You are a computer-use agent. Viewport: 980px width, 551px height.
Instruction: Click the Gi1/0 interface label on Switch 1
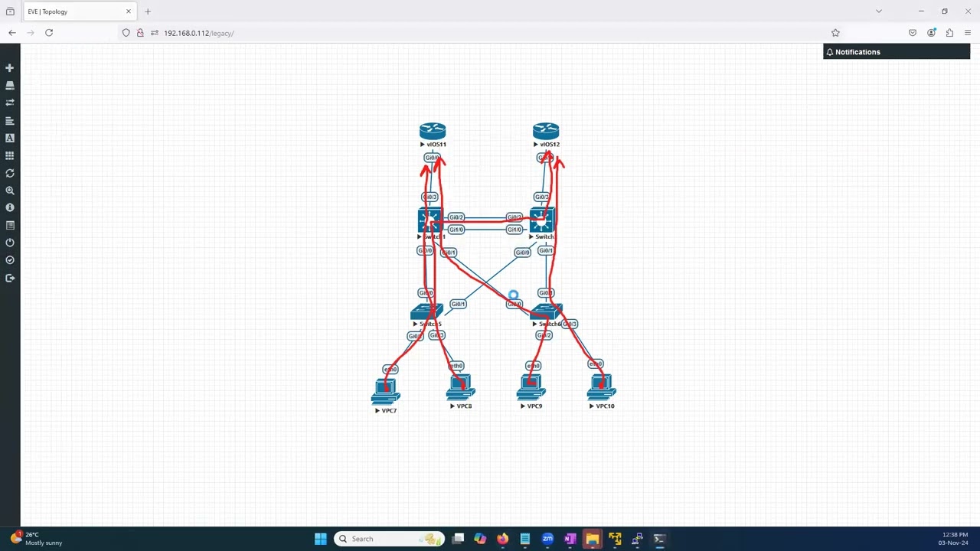(x=456, y=230)
